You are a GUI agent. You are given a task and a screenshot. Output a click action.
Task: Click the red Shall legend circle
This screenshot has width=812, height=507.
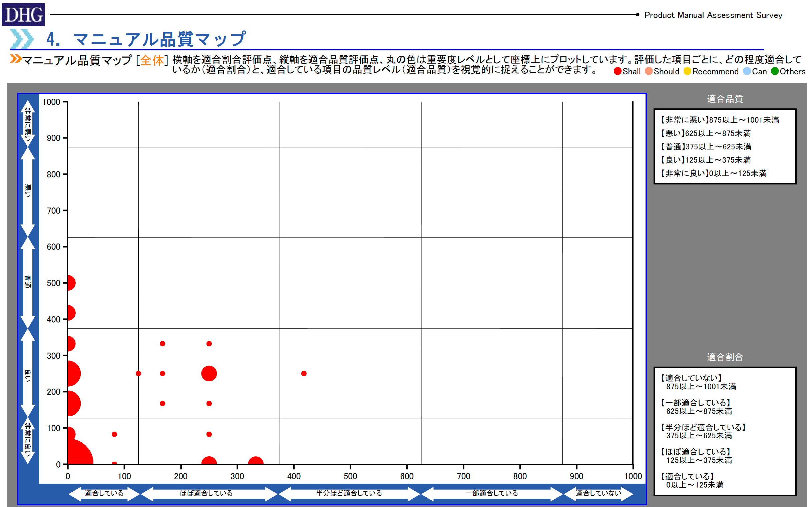point(617,71)
